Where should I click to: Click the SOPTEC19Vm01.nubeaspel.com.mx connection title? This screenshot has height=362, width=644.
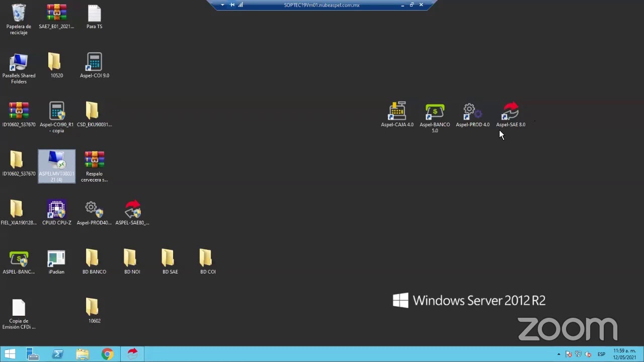[x=321, y=5]
